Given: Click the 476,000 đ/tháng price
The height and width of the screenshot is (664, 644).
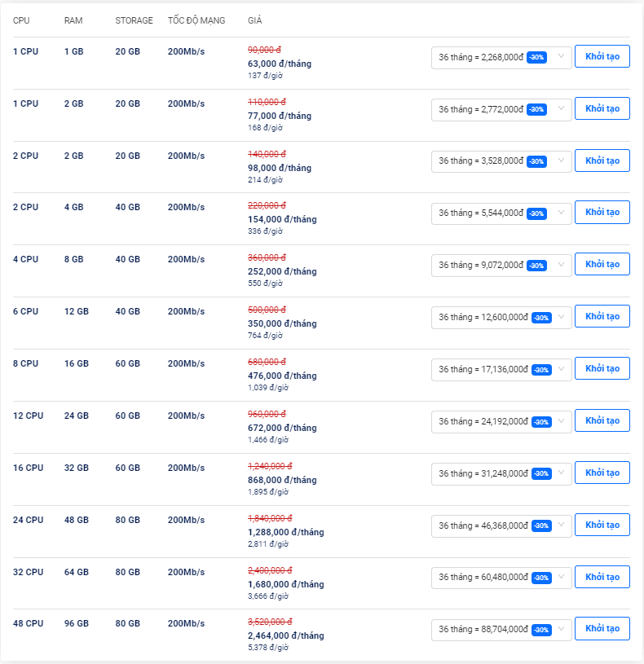Looking at the screenshot, I should [x=282, y=376].
